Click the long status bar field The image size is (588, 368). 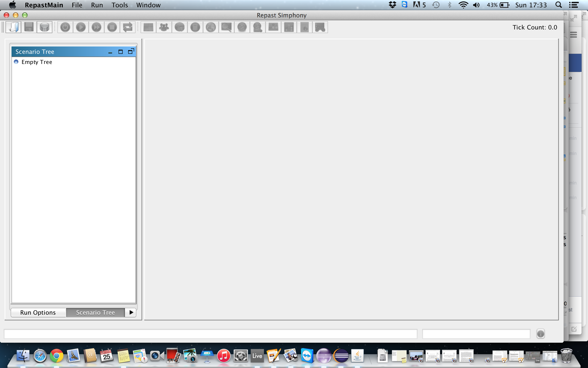(x=211, y=334)
